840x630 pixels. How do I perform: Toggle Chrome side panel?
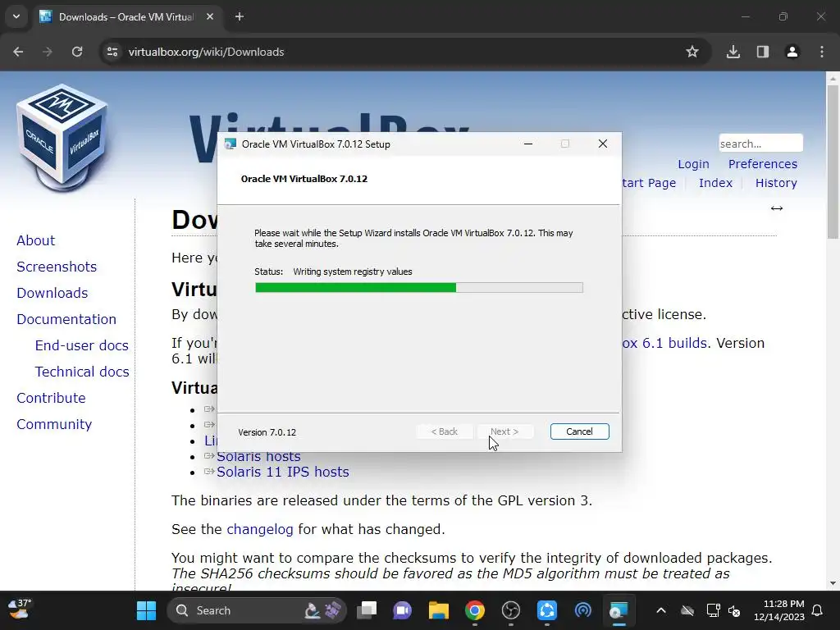tap(762, 52)
